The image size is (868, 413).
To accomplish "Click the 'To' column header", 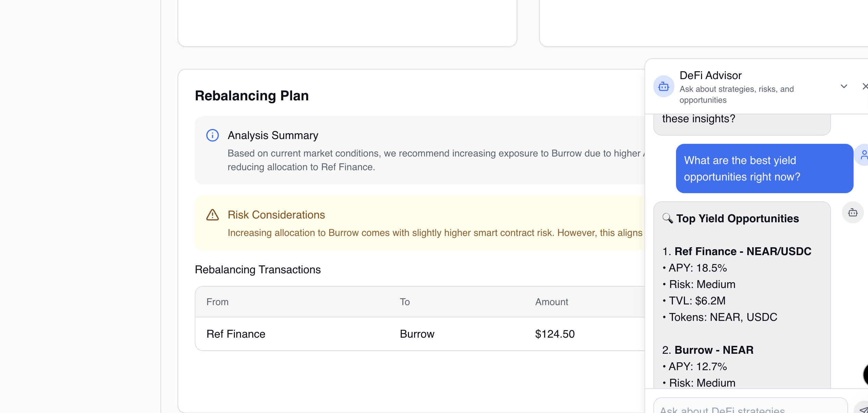I will pyautogui.click(x=405, y=302).
